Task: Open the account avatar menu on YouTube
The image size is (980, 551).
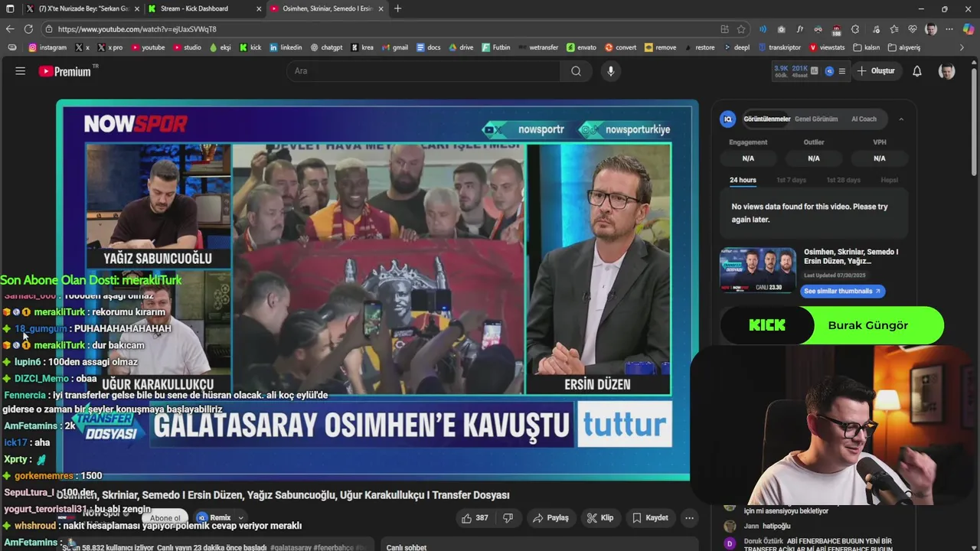Action: point(947,71)
